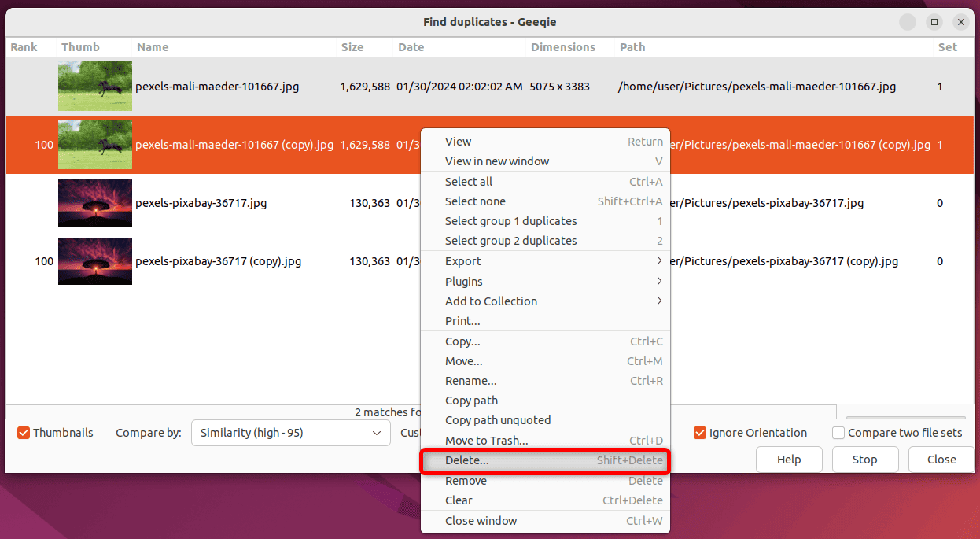Enable Compare two file sets

click(x=838, y=433)
